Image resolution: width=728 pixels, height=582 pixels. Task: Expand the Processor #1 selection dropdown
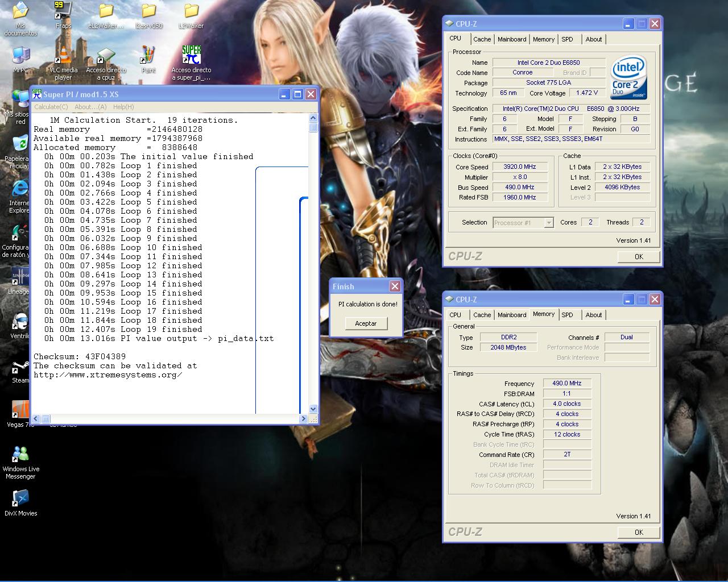(x=548, y=223)
